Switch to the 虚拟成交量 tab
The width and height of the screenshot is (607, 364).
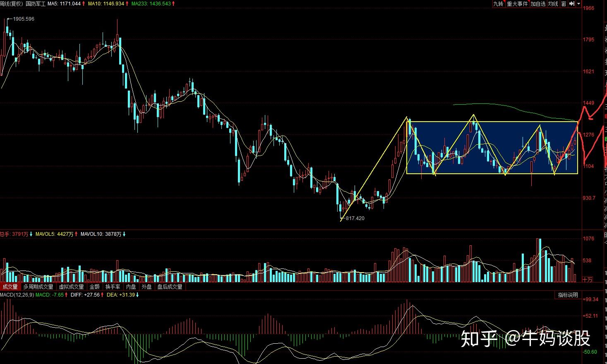(x=71, y=287)
